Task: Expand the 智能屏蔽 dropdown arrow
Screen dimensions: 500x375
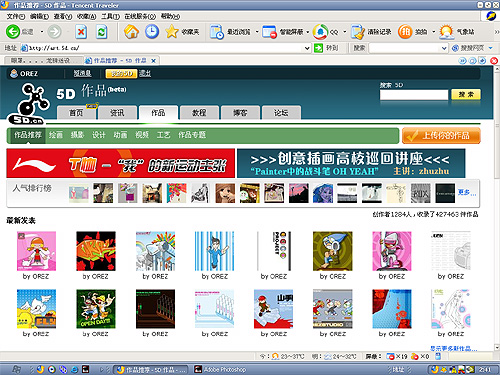Action: (x=308, y=32)
